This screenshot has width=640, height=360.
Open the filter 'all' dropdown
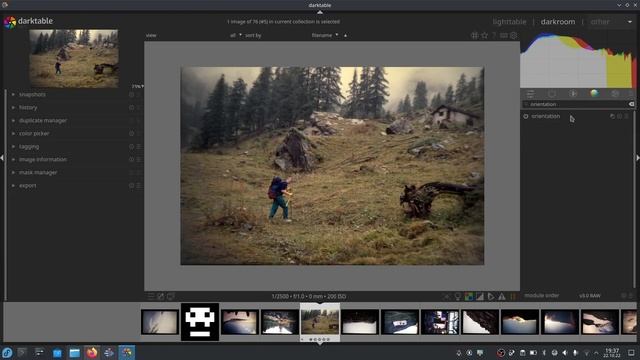tap(236, 36)
